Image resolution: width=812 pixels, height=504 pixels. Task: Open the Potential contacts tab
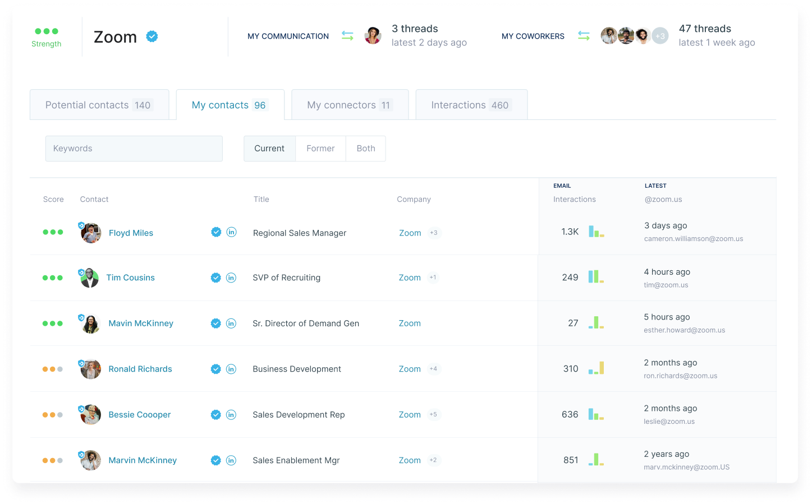tap(99, 105)
